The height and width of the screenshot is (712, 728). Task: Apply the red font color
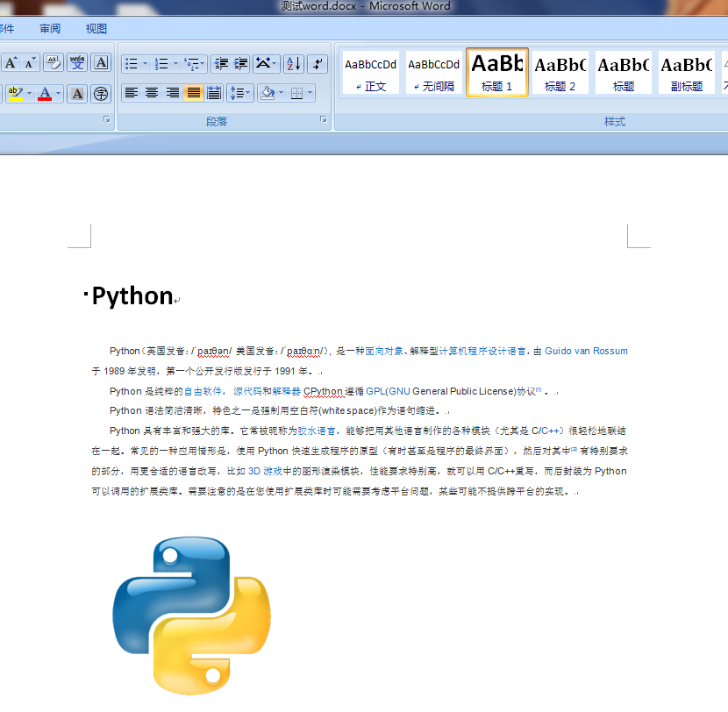(x=45, y=93)
